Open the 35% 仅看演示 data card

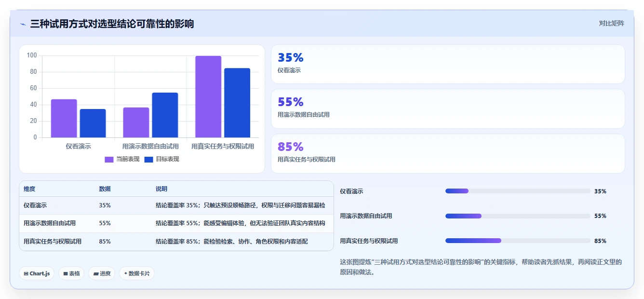pos(448,64)
